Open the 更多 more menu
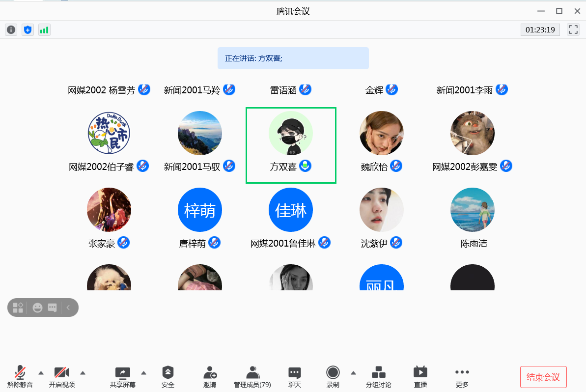Viewport: 586px width, 392px height. click(x=462, y=376)
